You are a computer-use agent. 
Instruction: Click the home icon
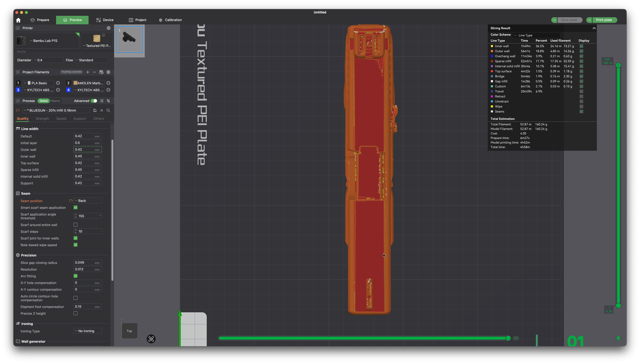point(18,20)
